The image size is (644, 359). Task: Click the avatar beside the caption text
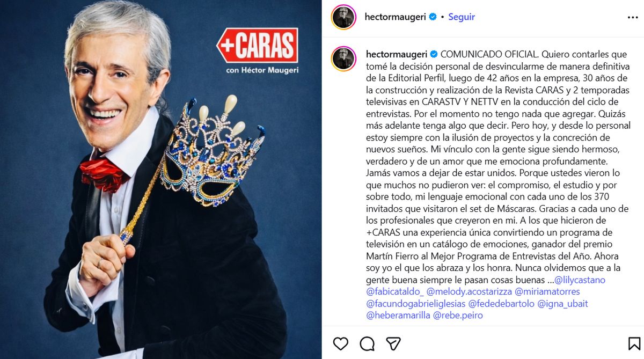[x=343, y=58]
